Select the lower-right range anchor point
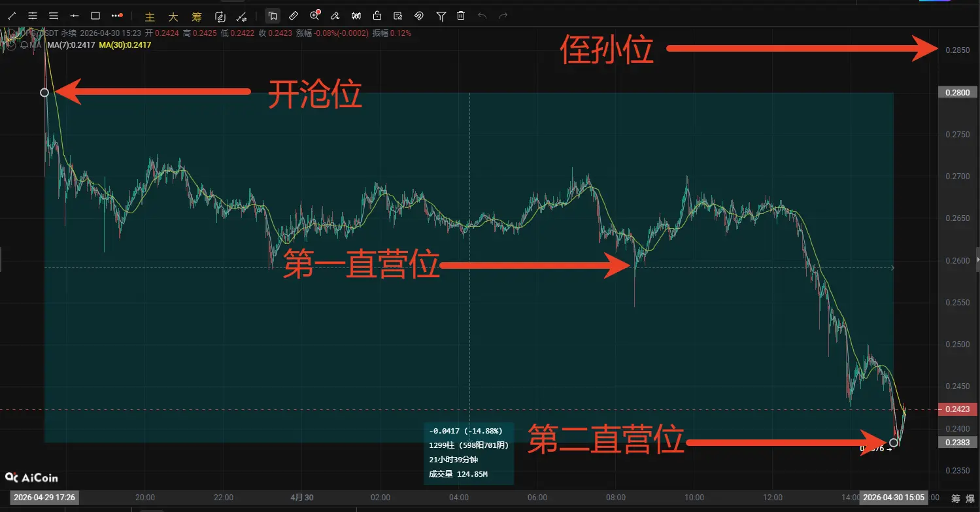Viewport: 980px width, 512px height. point(894,443)
